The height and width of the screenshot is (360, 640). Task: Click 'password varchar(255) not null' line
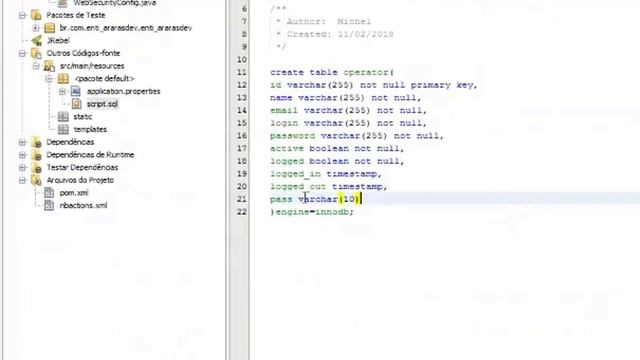357,136
